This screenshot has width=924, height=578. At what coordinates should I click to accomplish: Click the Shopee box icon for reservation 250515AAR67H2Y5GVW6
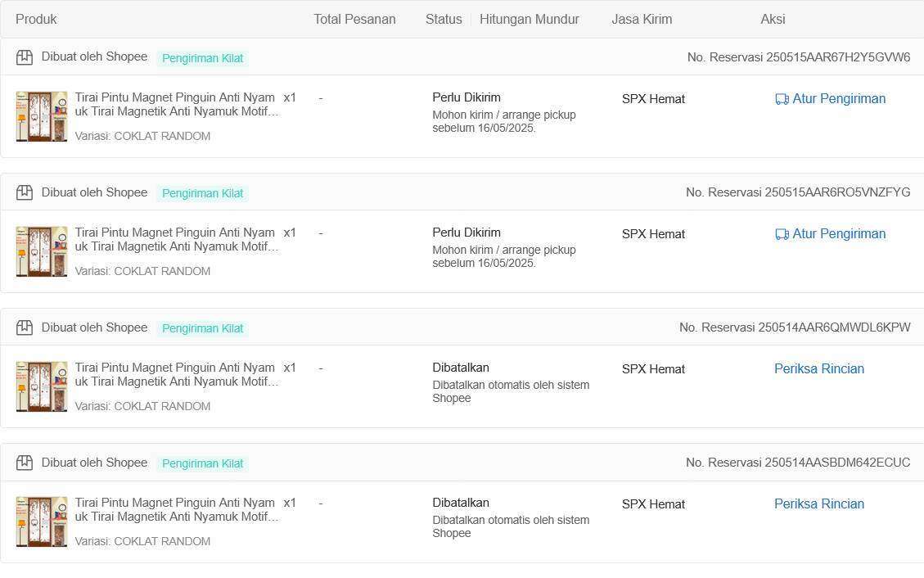[25, 57]
